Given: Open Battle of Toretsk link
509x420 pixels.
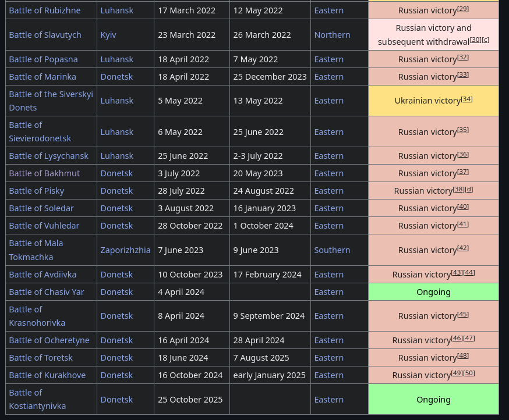Looking at the screenshot, I should tap(41, 358).
